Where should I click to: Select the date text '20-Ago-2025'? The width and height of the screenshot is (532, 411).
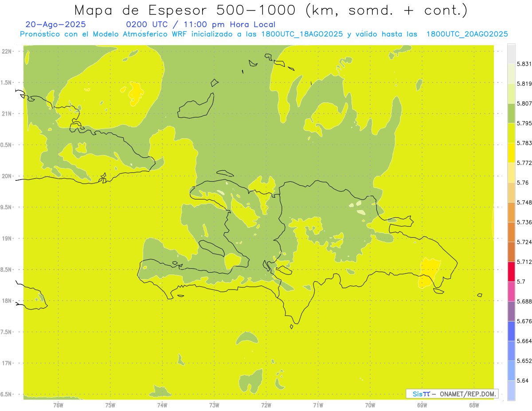click(56, 24)
